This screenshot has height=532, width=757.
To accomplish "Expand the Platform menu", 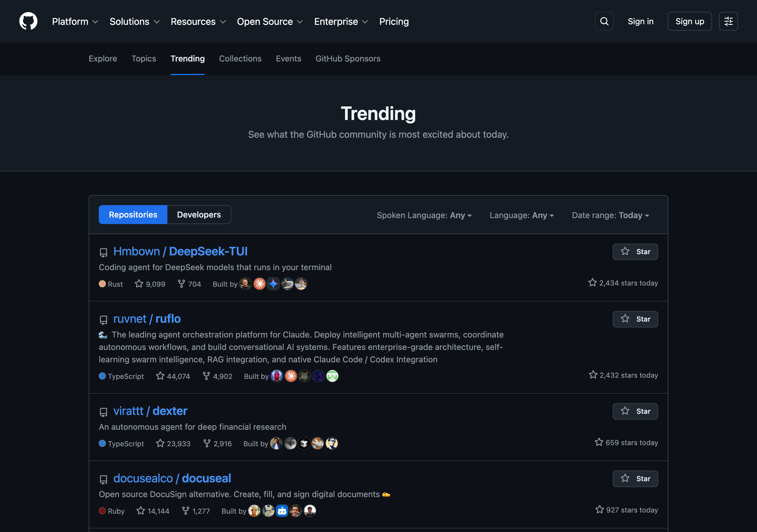I will click(75, 21).
